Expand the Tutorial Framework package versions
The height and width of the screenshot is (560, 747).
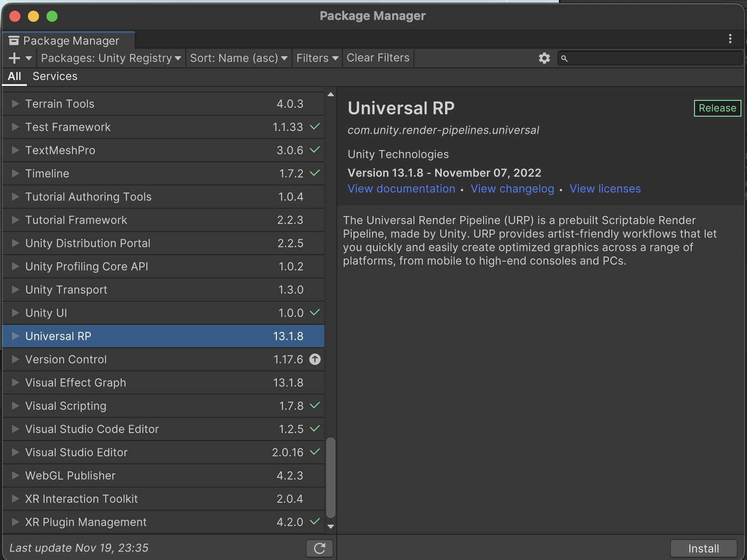tap(15, 220)
